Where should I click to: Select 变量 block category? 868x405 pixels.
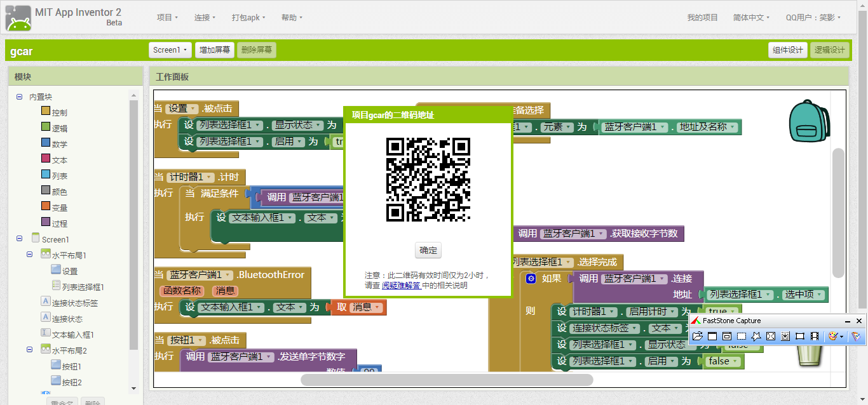(53, 207)
